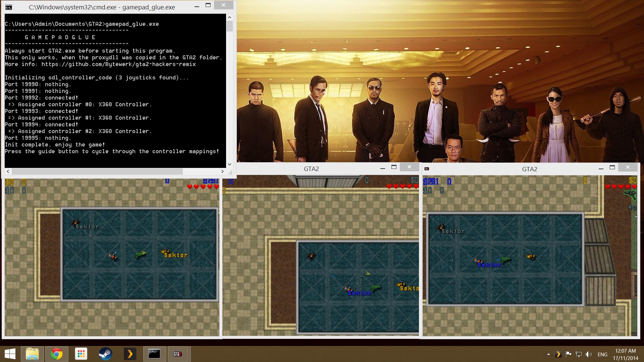Open Chrome App Launcher grid icon
The height and width of the screenshot is (362, 644).
click(x=81, y=354)
